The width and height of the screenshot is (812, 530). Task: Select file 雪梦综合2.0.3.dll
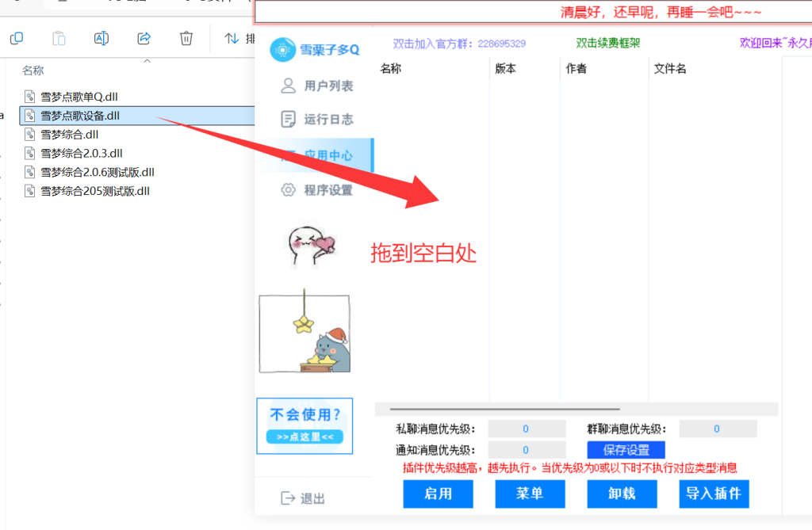[82, 153]
